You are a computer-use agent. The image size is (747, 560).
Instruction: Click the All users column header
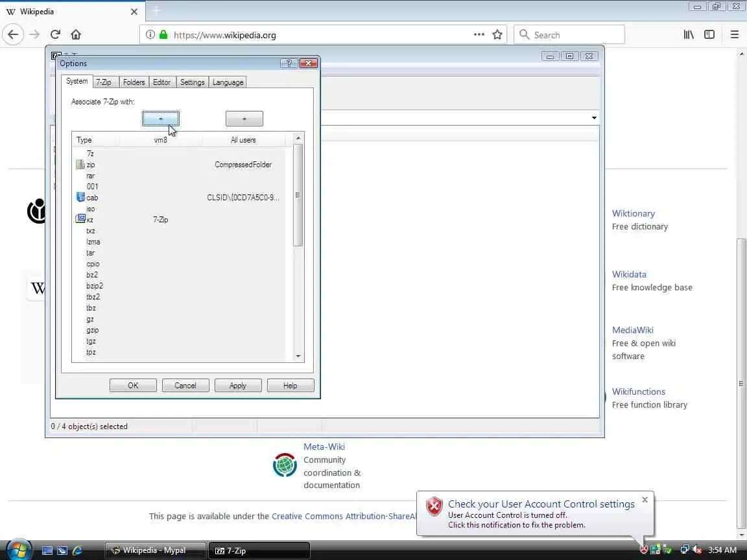coord(243,140)
